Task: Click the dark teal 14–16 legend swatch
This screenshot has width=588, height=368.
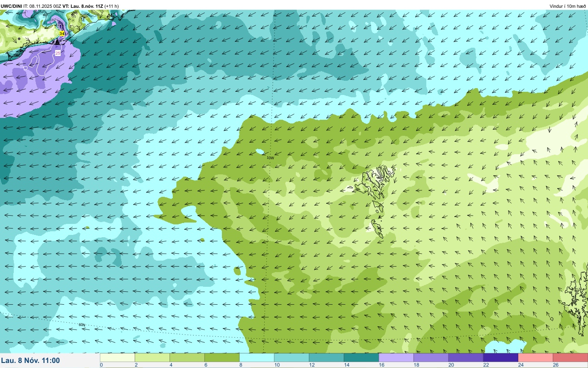Action: [362, 357]
